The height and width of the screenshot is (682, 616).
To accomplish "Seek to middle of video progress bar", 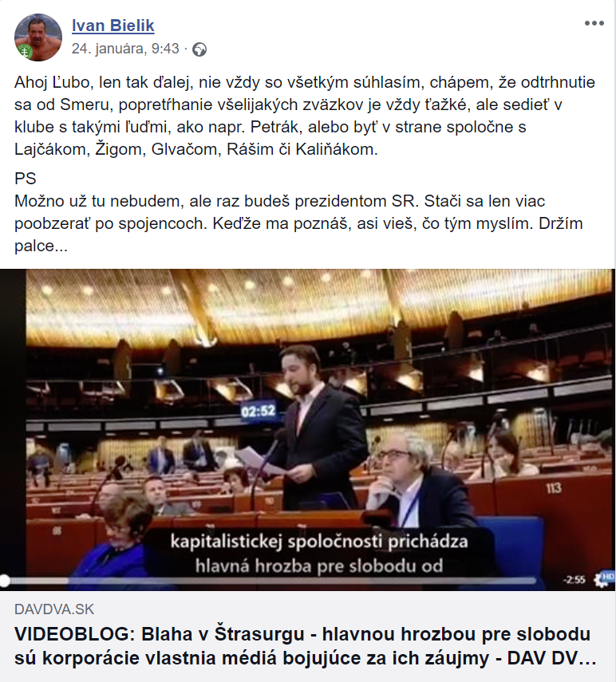I will [268, 581].
